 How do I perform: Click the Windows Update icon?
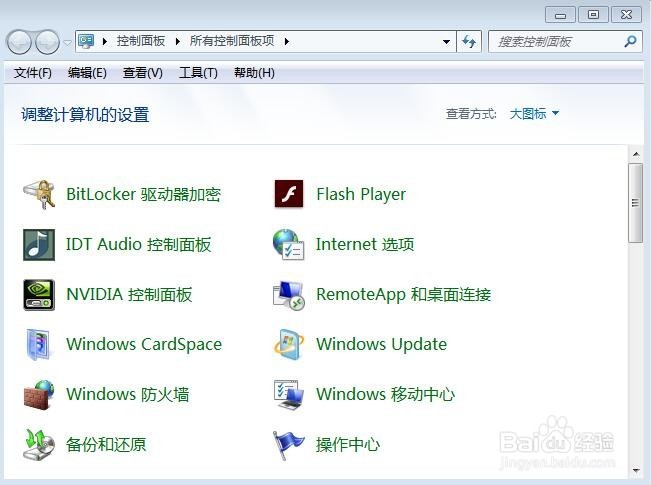(x=289, y=344)
